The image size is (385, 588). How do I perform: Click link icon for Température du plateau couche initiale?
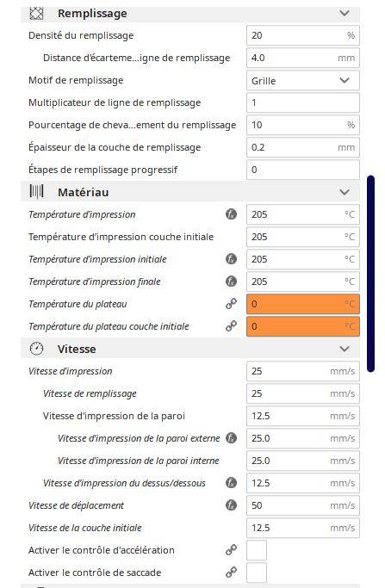click(x=231, y=326)
